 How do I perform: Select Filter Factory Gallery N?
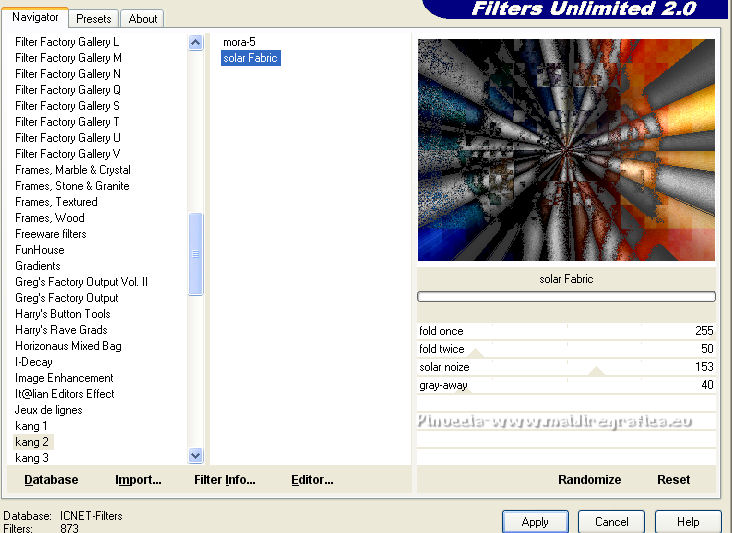click(x=68, y=74)
